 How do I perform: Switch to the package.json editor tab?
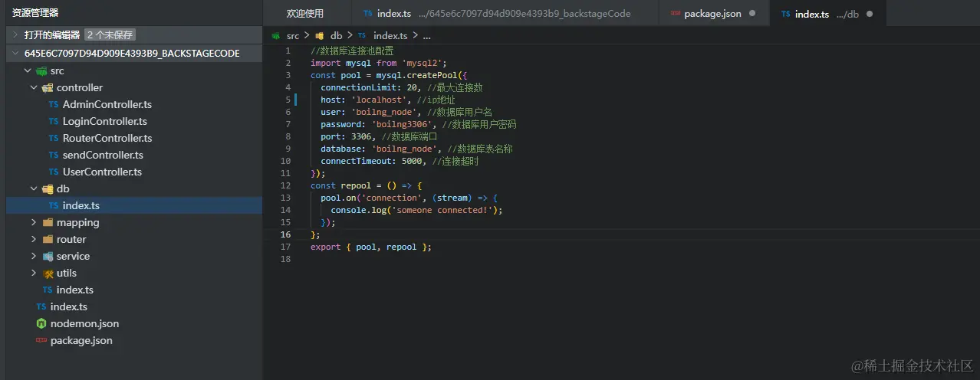(x=712, y=14)
